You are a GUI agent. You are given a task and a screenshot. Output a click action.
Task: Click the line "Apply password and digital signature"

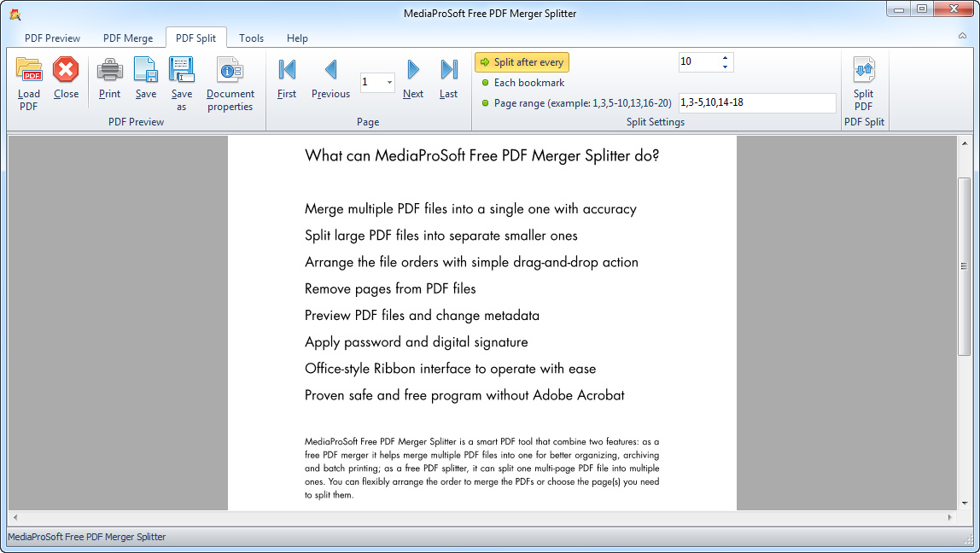417,342
